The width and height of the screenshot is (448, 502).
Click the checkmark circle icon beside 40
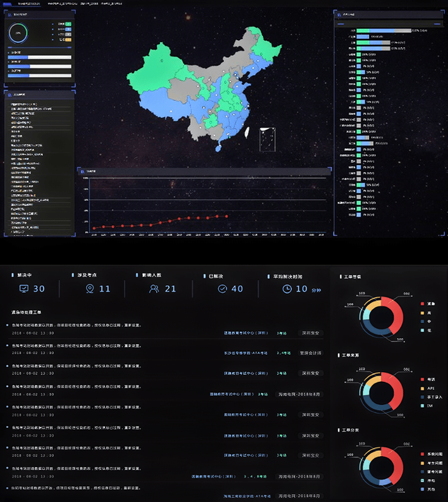pos(222,289)
